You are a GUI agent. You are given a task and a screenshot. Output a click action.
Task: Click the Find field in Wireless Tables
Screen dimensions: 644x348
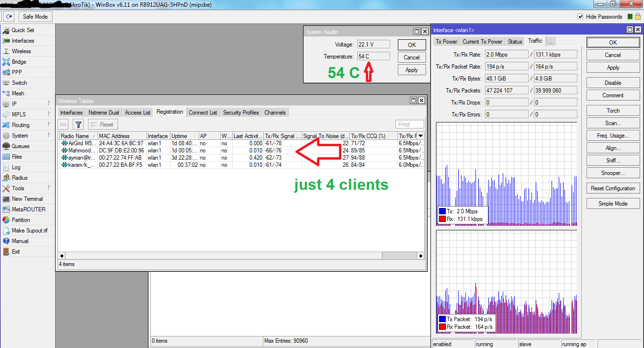coord(410,125)
